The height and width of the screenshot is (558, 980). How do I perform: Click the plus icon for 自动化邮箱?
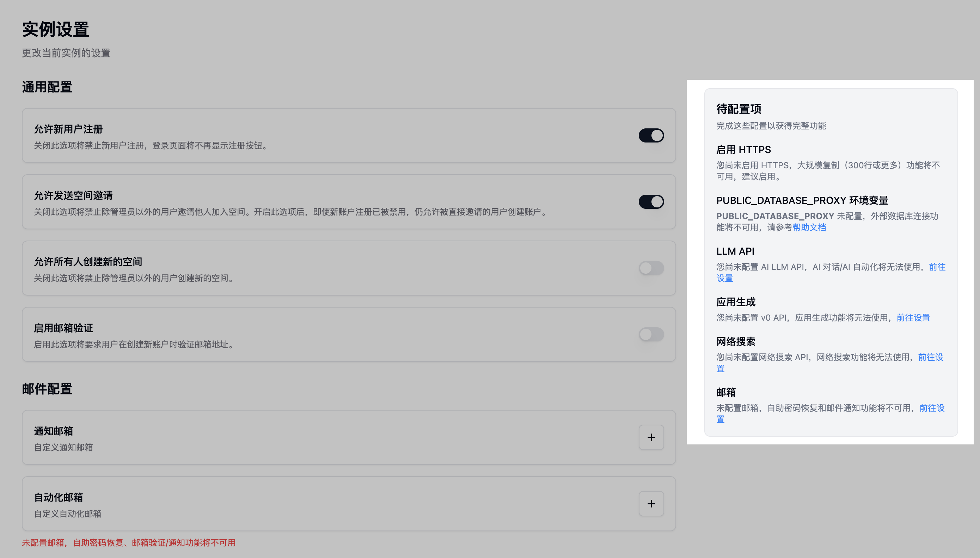(651, 504)
